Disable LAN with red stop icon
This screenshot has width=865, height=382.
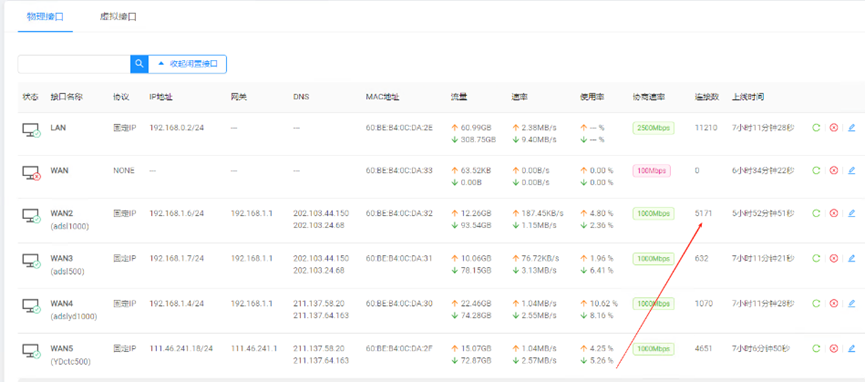(x=834, y=128)
